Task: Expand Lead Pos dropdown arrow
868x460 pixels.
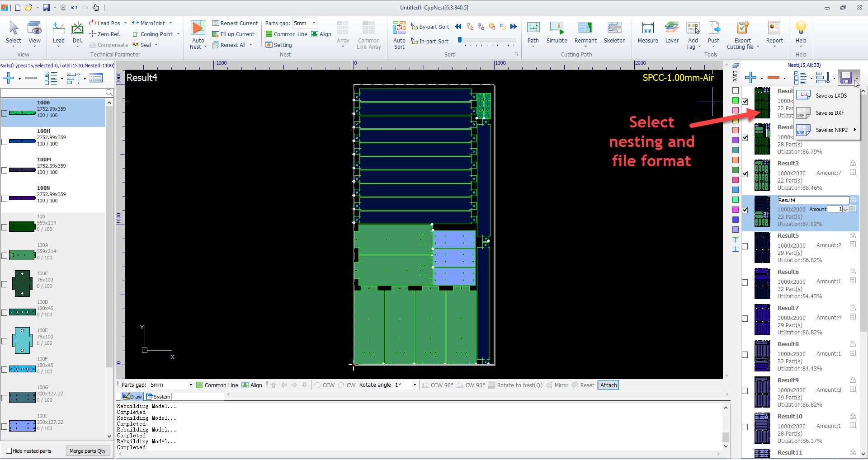Action: point(125,23)
